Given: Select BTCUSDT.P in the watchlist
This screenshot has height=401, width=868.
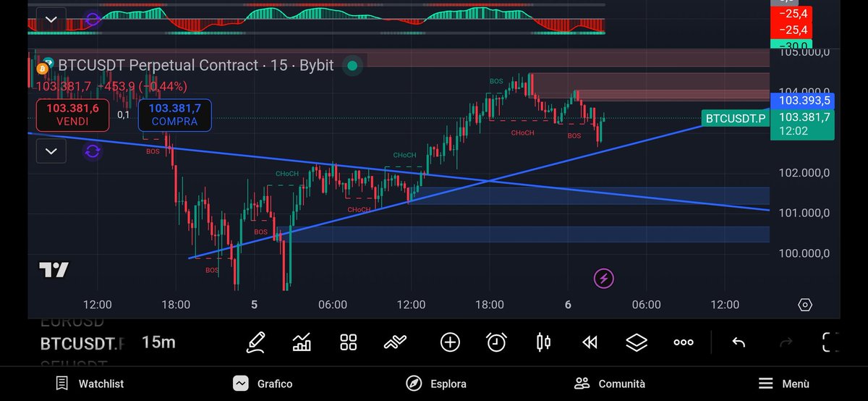Looking at the screenshot, I should coord(81,342).
